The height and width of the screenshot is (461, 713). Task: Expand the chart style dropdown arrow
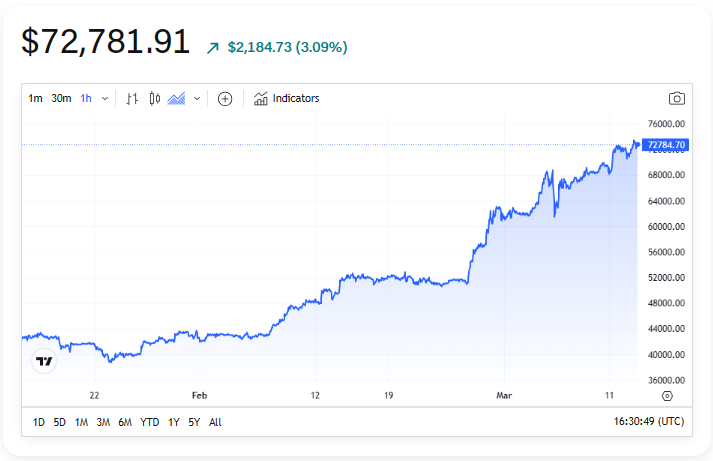197,98
